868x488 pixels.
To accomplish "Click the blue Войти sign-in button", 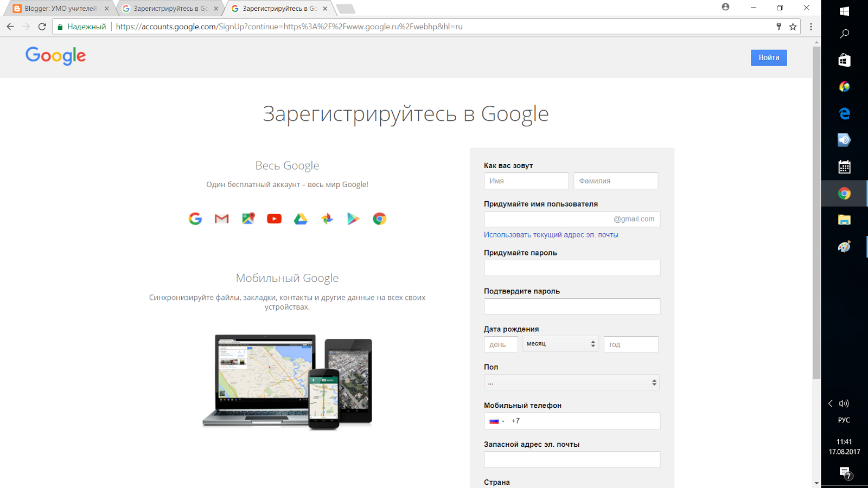I will coord(769,57).
